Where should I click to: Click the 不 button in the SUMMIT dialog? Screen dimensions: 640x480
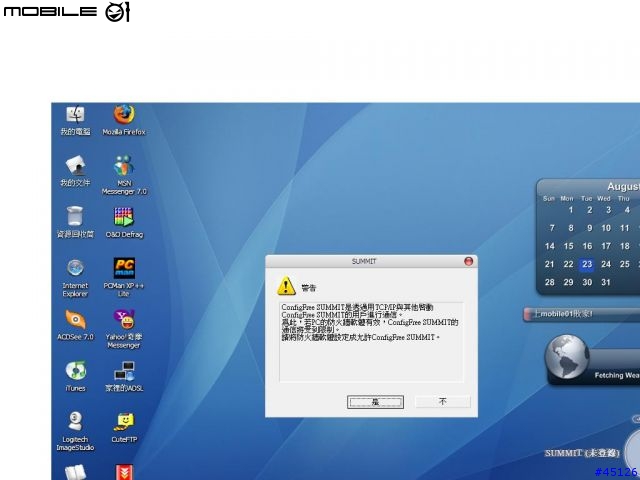[x=442, y=402]
